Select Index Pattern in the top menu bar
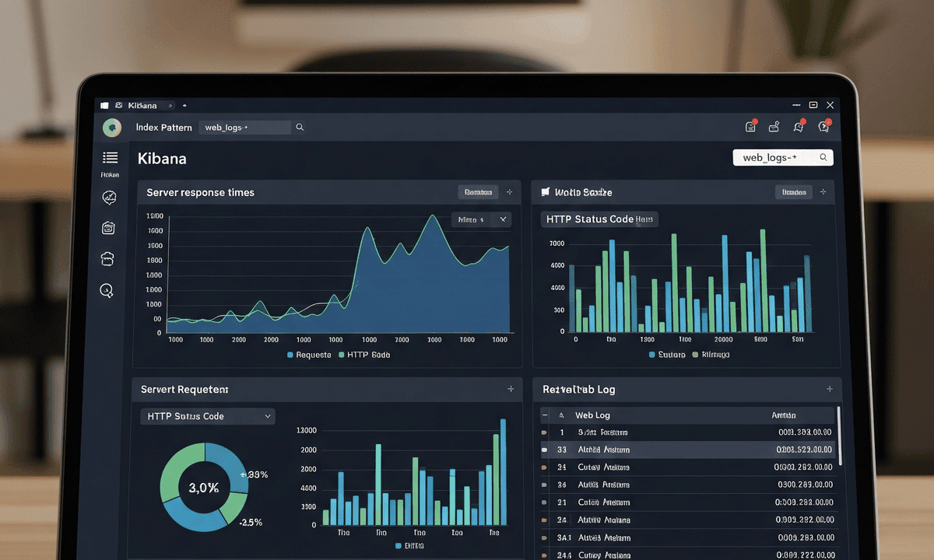934x560 pixels. click(x=163, y=127)
